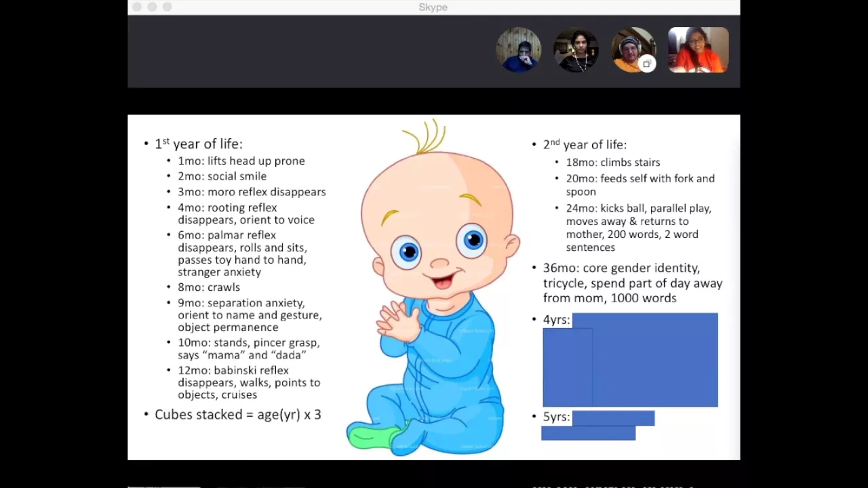Click the "4yrs:" label
The image size is (868, 488).
pyautogui.click(x=557, y=320)
